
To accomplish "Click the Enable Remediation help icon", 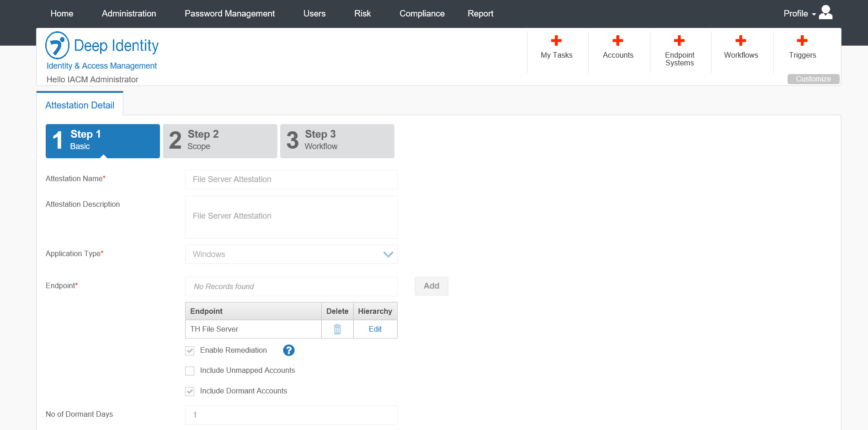I will click(288, 350).
